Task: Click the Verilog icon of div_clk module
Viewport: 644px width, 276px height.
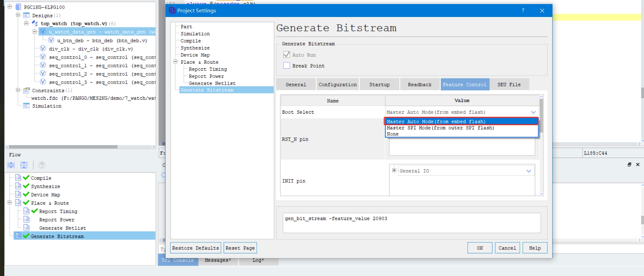Action: (x=43, y=48)
